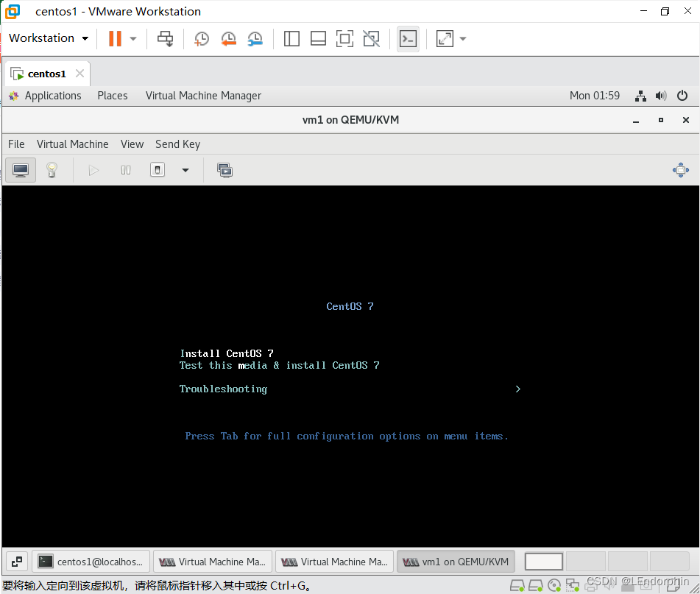Pause the VM with VMware pause button
Image resolution: width=700 pixels, height=594 pixels.
(115, 38)
